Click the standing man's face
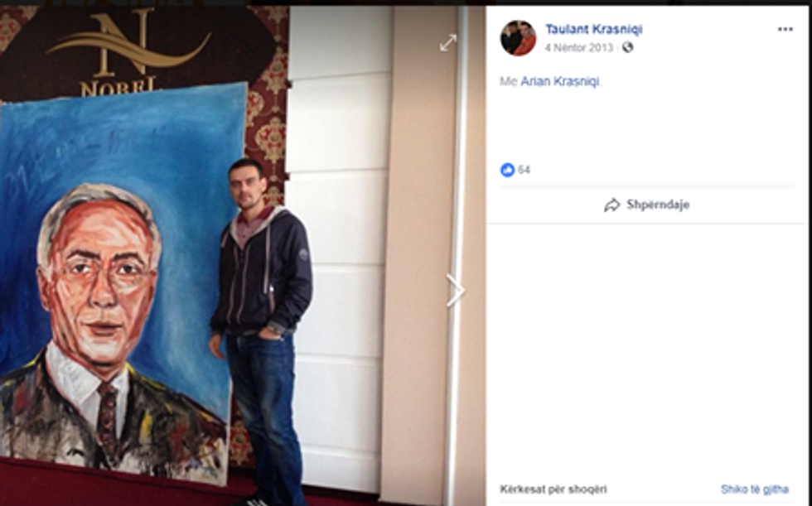Screen dimensions: 812x506 point(248,186)
